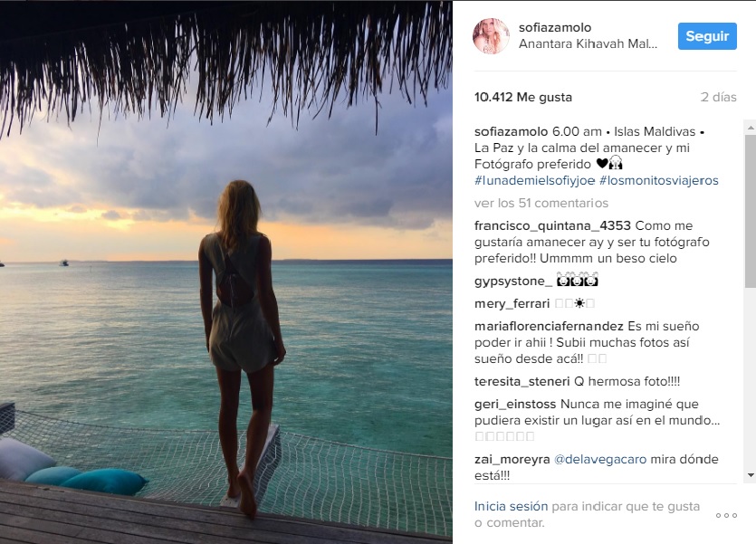Open the sofiazamolo username in header
Image resolution: width=756 pixels, height=544 pixels.
pos(555,27)
